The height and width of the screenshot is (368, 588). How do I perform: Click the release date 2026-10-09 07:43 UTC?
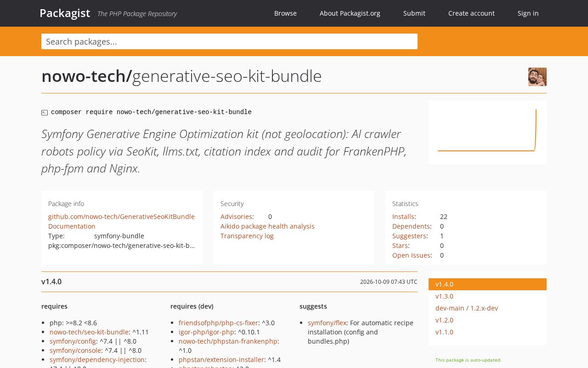point(389,282)
